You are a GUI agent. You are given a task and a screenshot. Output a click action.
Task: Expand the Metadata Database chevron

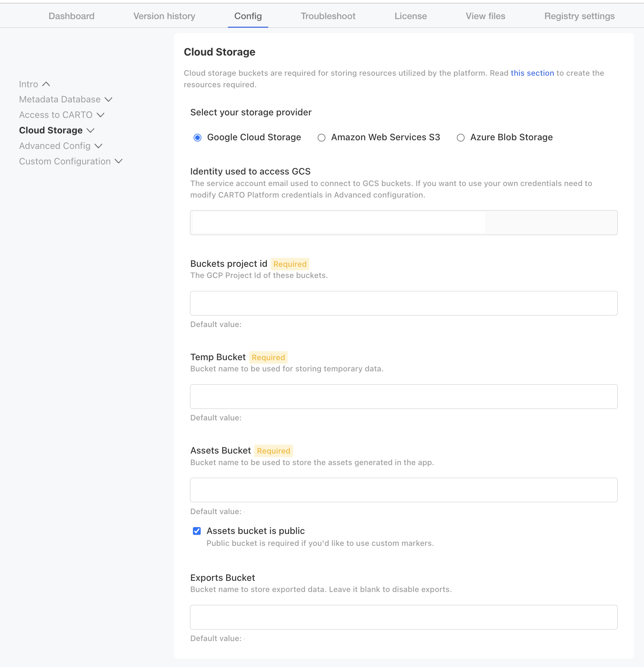coord(108,100)
